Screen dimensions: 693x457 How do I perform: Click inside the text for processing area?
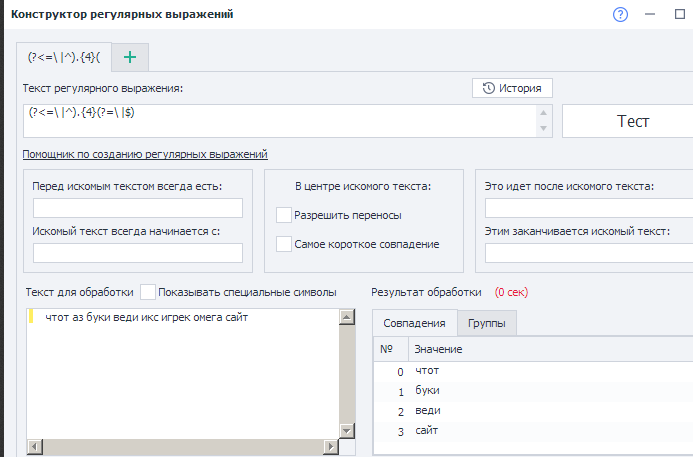point(183,373)
